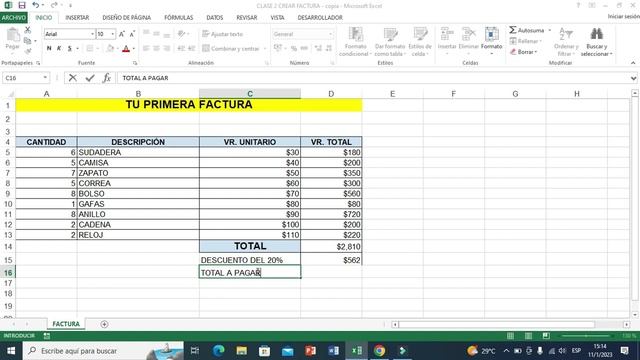Adjust the zoom slider in status bar
Image resolution: width=640 pixels, height=360 pixels.
tap(586, 336)
